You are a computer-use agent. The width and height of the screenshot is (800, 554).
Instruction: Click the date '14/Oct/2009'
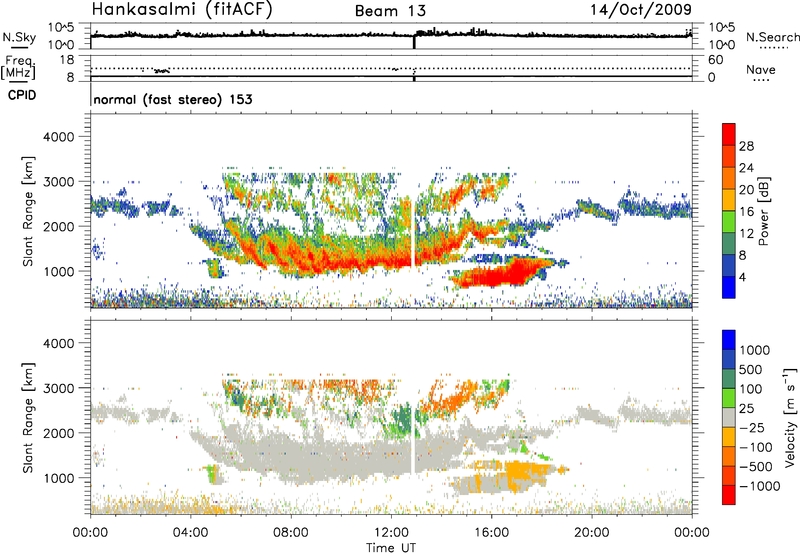(x=641, y=9)
